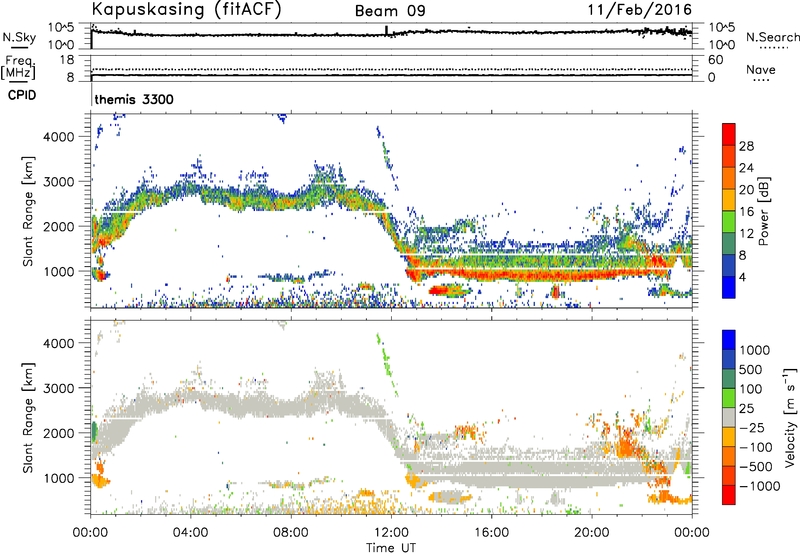800x554 pixels.
Task: Click the date '11/Feb/2016'
Action: pos(640,10)
